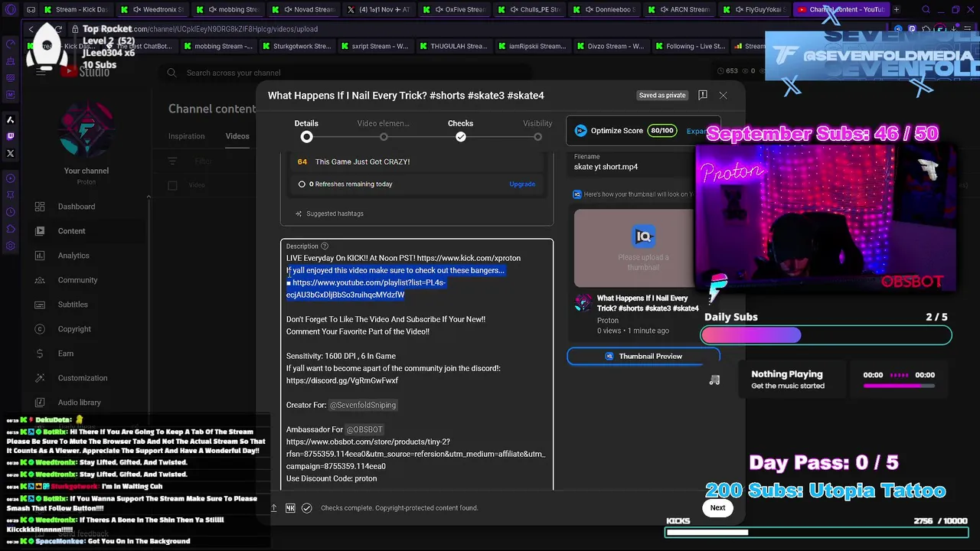Open history clock icon in browser sidebar

click(11, 212)
